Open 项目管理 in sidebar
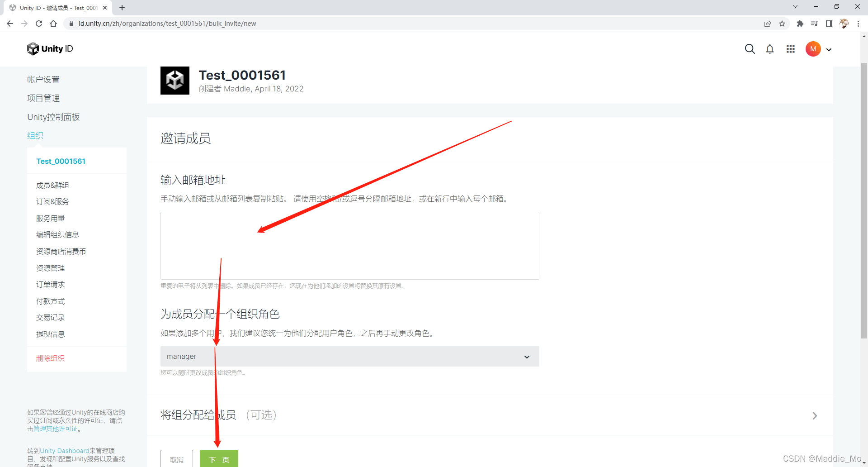This screenshot has width=868, height=467. tap(43, 98)
